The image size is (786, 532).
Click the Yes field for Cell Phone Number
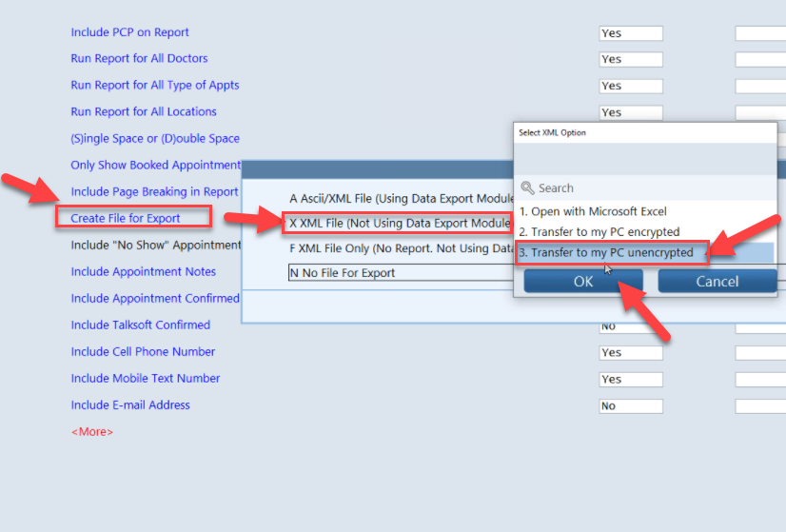coord(630,353)
